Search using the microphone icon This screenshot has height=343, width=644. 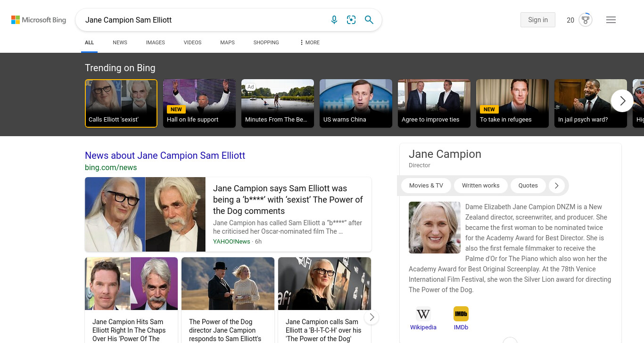click(x=334, y=20)
